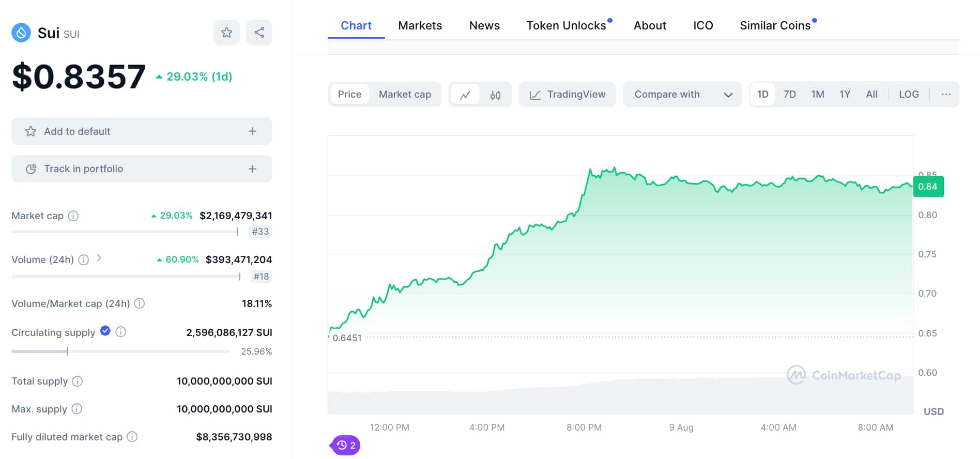980x459 pixels.
Task: Open the purple chart history badge
Action: pyautogui.click(x=344, y=445)
